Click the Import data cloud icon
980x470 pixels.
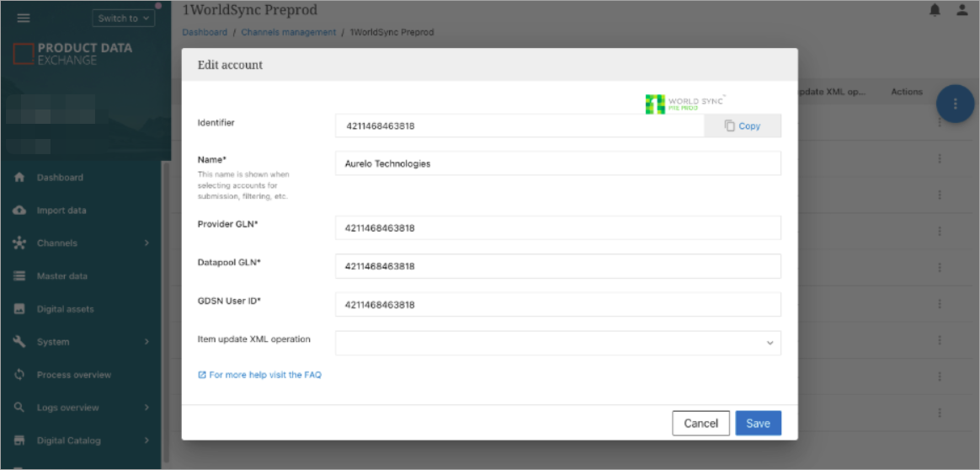coord(19,211)
